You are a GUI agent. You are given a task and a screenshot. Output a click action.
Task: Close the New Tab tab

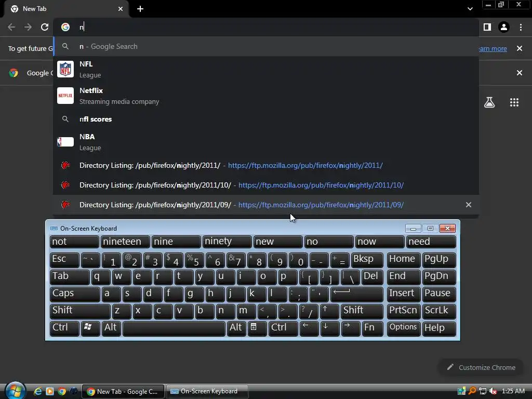(121, 9)
